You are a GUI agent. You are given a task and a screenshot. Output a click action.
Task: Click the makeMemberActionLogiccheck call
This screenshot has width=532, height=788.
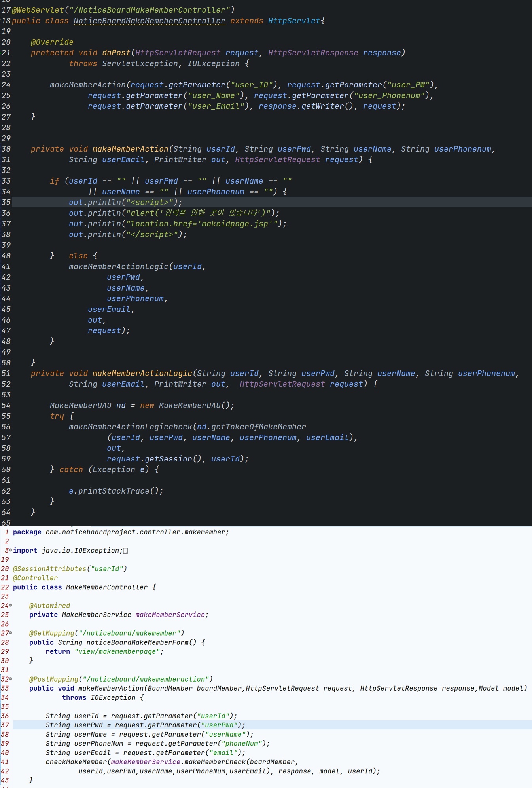(131, 427)
